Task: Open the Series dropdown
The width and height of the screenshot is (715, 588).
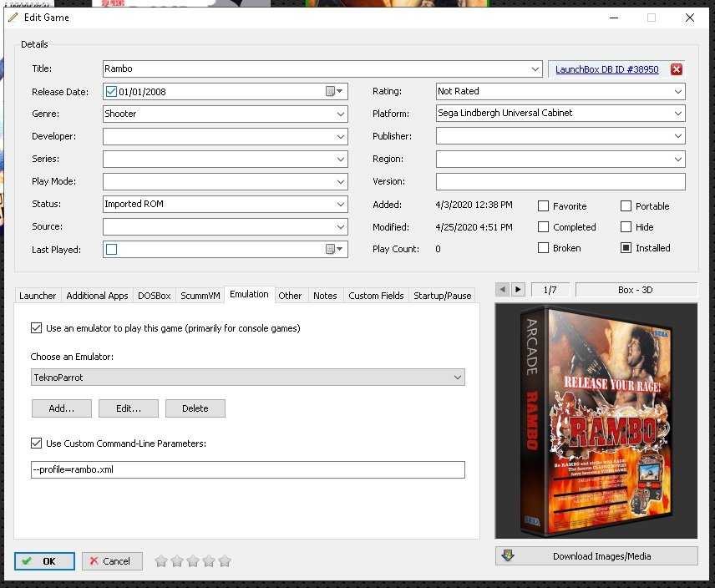Action: [x=341, y=159]
